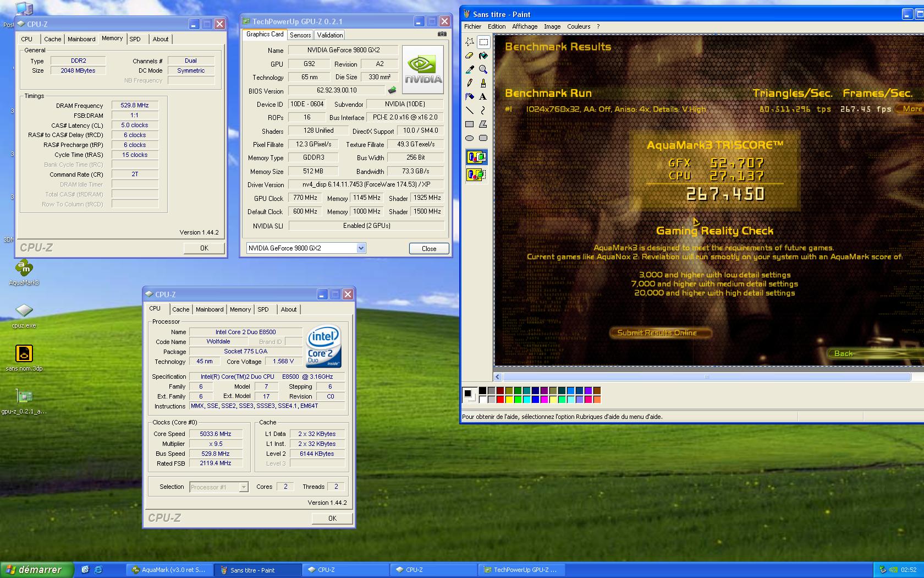Pick the orange swatch in Paint palette
This screenshot has width=924, height=578.
[x=597, y=400]
